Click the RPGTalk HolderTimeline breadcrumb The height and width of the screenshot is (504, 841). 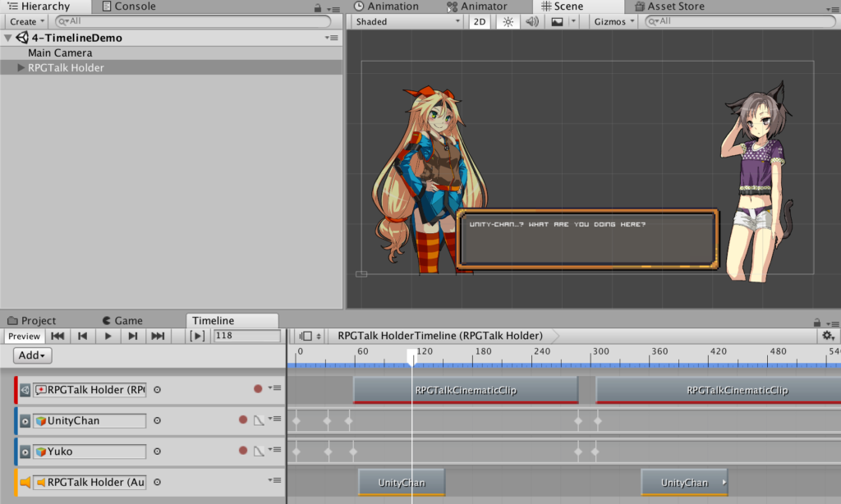[440, 336]
